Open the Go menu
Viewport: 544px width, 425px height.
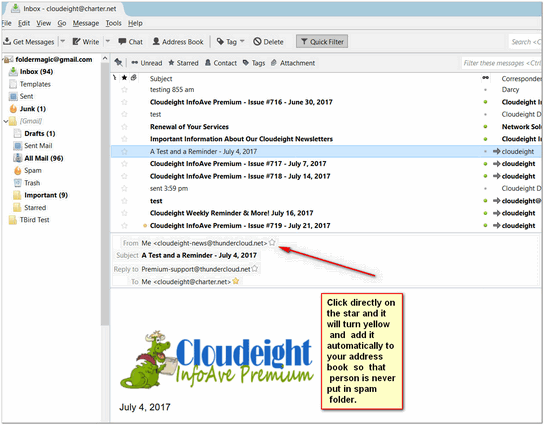coord(62,23)
